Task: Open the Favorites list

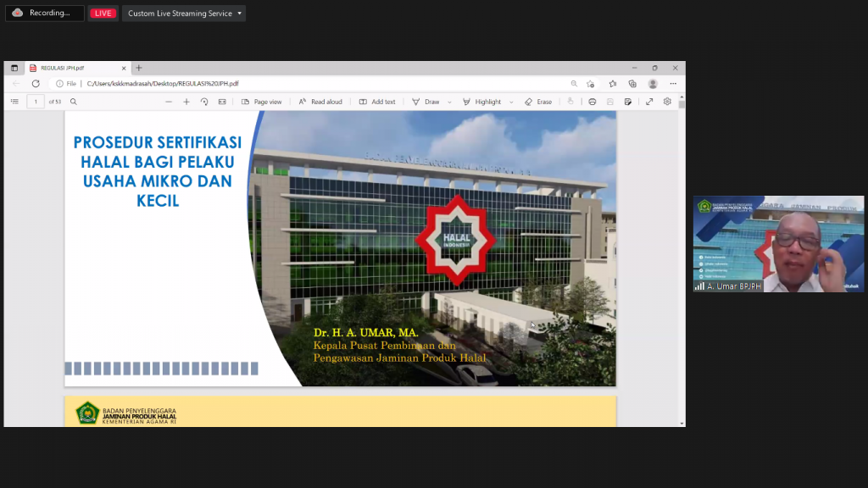Action: click(x=613, y=84)
